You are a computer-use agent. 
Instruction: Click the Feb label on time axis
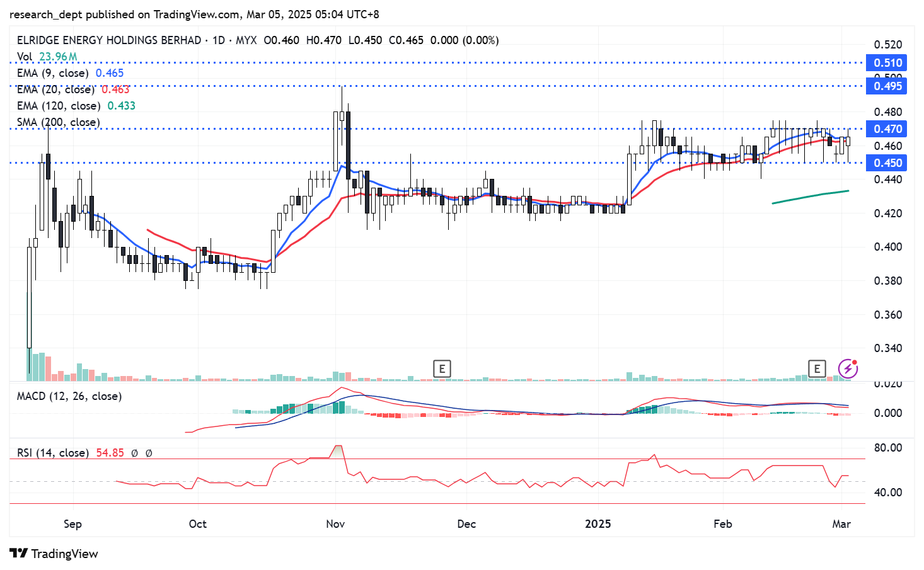(x=723, y=524)
